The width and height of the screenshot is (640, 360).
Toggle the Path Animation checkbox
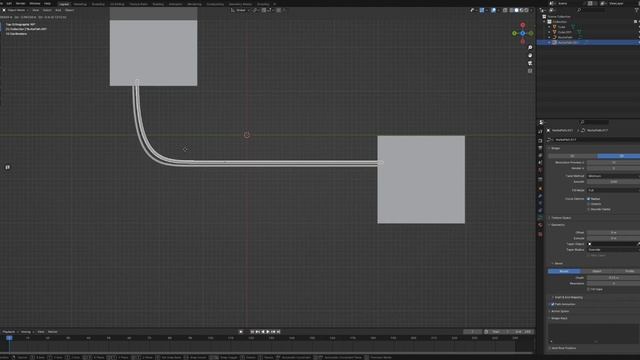point(553,304)
